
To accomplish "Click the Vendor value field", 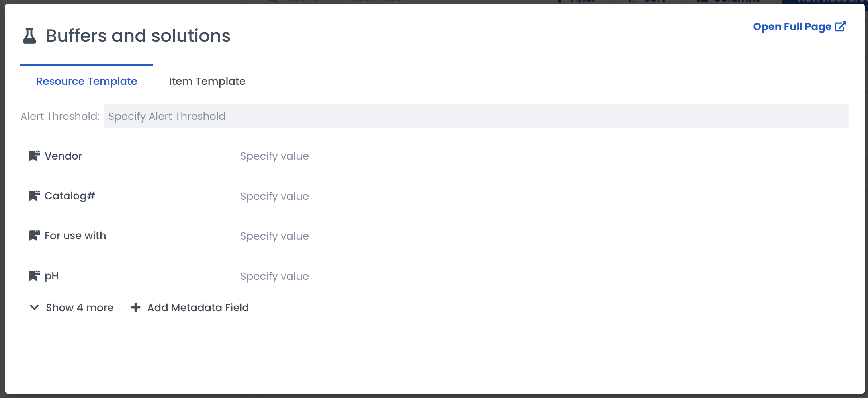I will tap(274, 156).
